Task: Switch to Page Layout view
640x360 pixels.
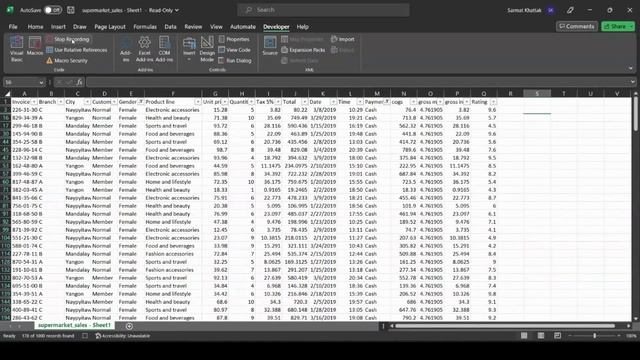Action: point(541,336)
